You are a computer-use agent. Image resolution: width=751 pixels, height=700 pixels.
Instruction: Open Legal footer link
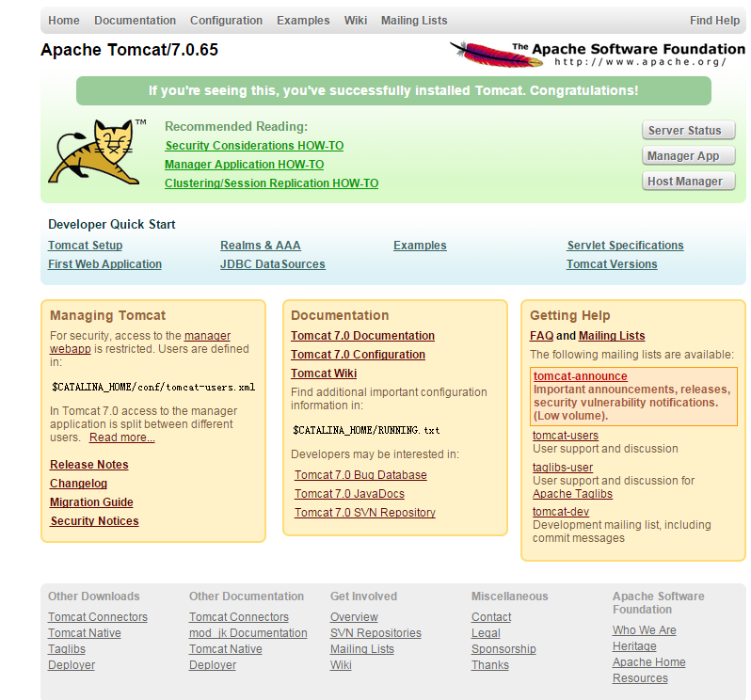coord(486,633)
